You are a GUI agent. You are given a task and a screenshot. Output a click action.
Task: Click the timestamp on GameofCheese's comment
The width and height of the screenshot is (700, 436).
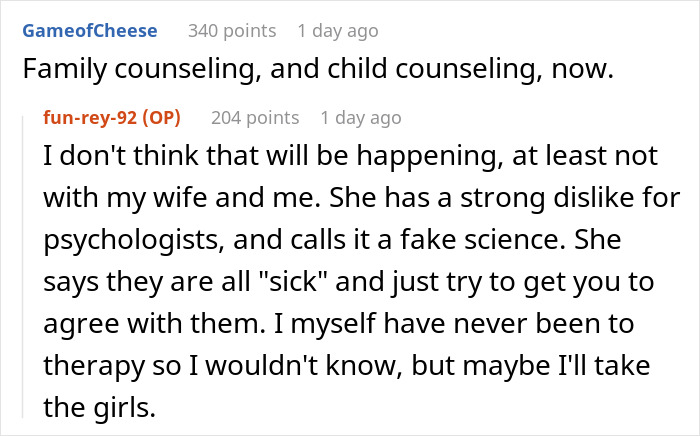coord(338,31)
